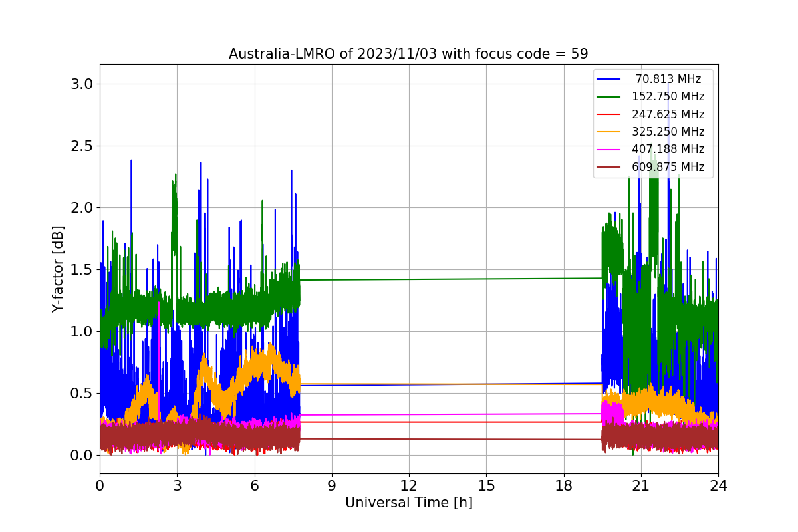The image size is (798, 532).
Task: Select the 407.188 MHz legend label
Action: coord(668,149)
